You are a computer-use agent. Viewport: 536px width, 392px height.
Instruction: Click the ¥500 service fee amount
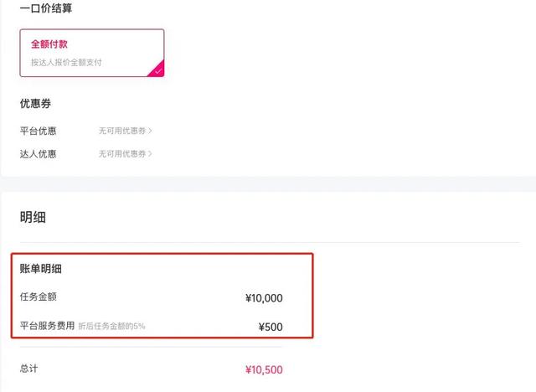[x=271, y=327]
